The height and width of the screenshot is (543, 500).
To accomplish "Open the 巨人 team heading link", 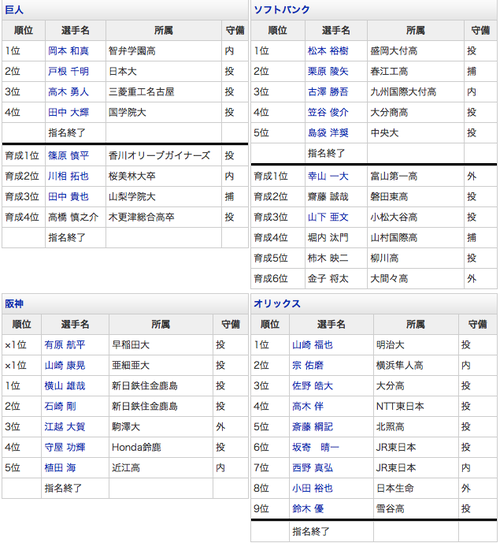I will click(x=14, y=10).
